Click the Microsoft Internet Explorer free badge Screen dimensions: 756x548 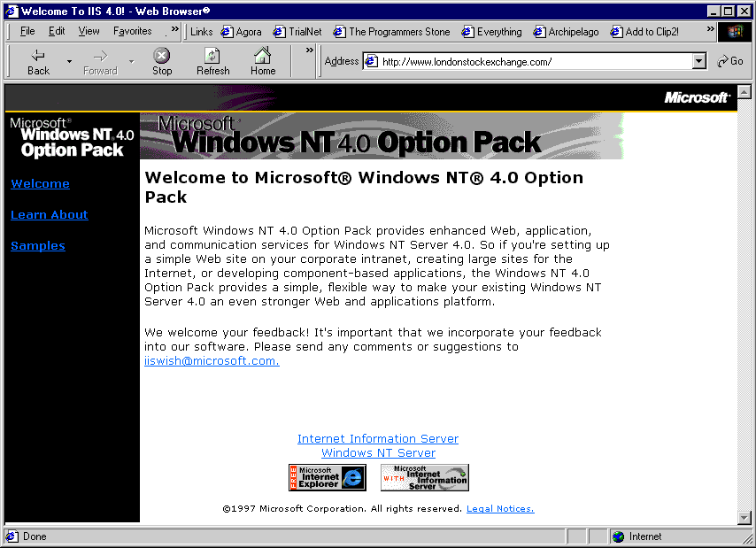coord(328,478)
